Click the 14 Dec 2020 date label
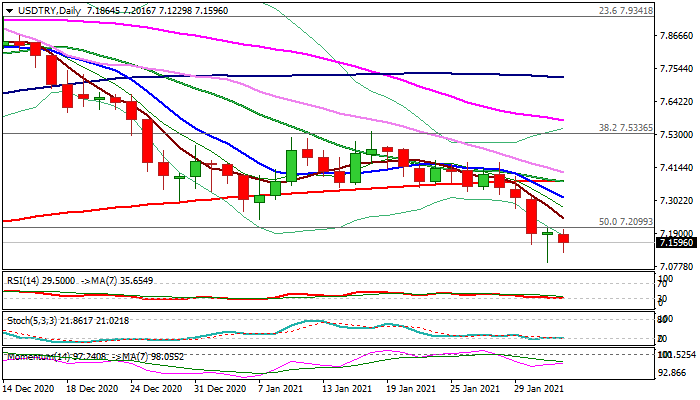 pos(28,387)
